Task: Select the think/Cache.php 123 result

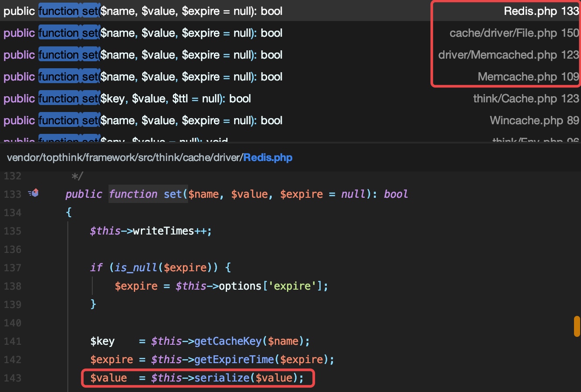Action: (x=290, y=98)
